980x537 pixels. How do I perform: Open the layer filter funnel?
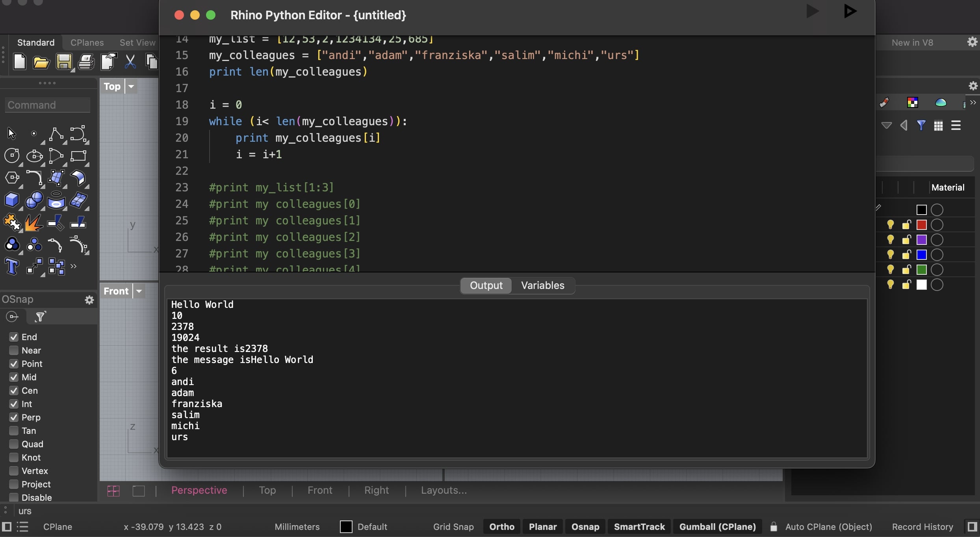pos(922,125)
